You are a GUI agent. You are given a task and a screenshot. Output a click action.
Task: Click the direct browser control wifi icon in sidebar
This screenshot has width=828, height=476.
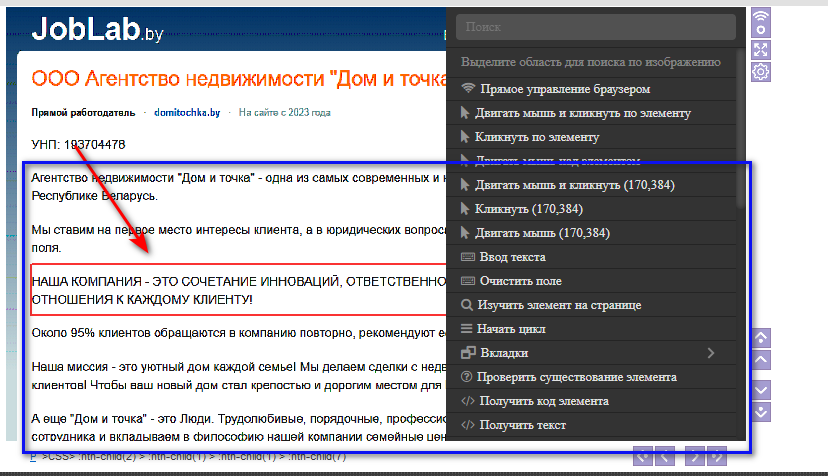[x=761, y=22]
